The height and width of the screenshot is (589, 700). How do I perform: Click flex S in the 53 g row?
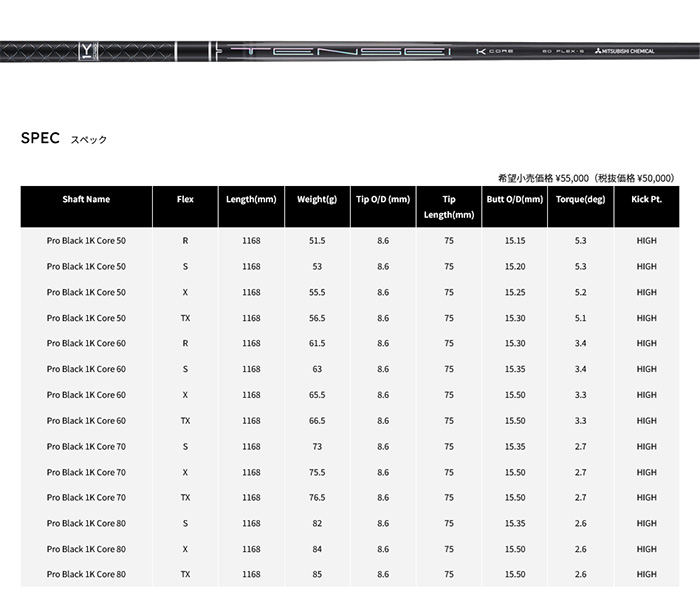coord(185,267)
